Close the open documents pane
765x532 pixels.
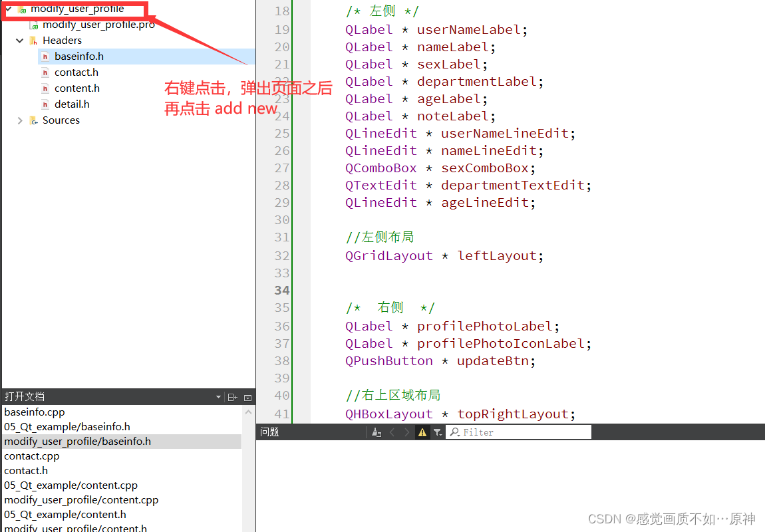[x=248, y=398]
